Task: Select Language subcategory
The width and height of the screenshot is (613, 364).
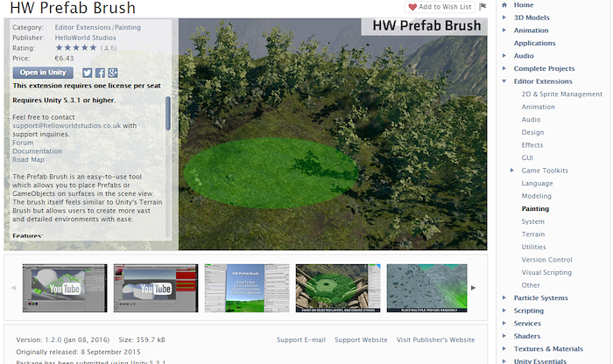Action: click(537, 183)
